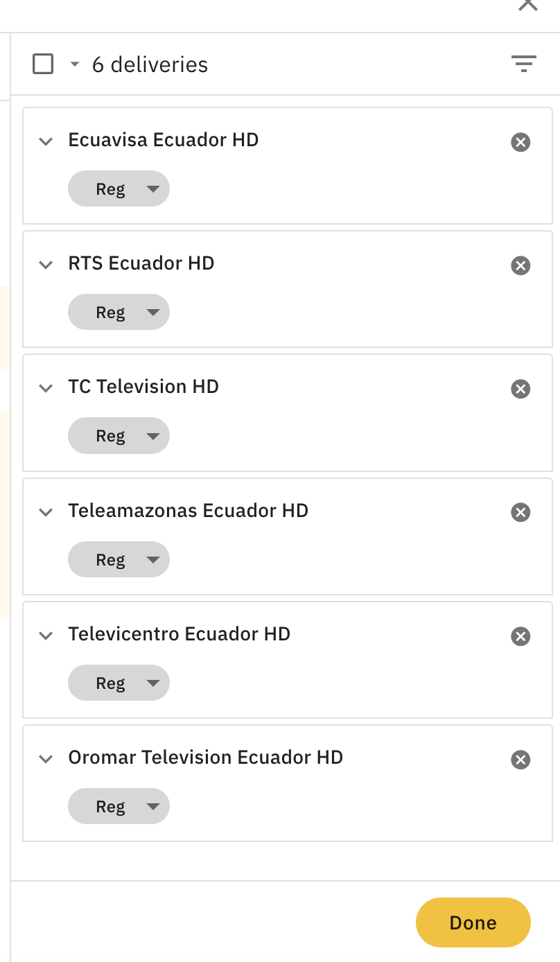Remove the TC Television HD delivery
Viewport: 560px width, 962px height.
coord(520,389)
